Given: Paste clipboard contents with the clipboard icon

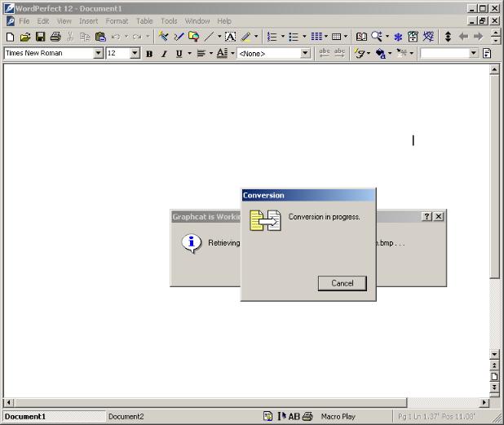Looking at the screenshot, I should [x=100, y=37].
